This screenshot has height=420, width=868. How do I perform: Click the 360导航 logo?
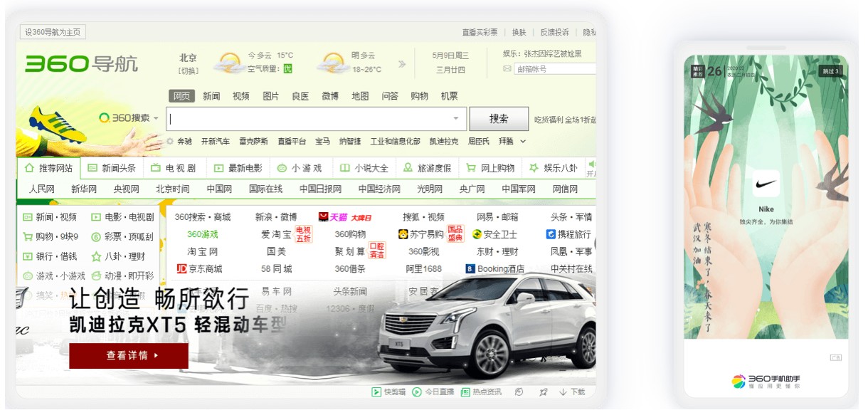coord(81,64)
